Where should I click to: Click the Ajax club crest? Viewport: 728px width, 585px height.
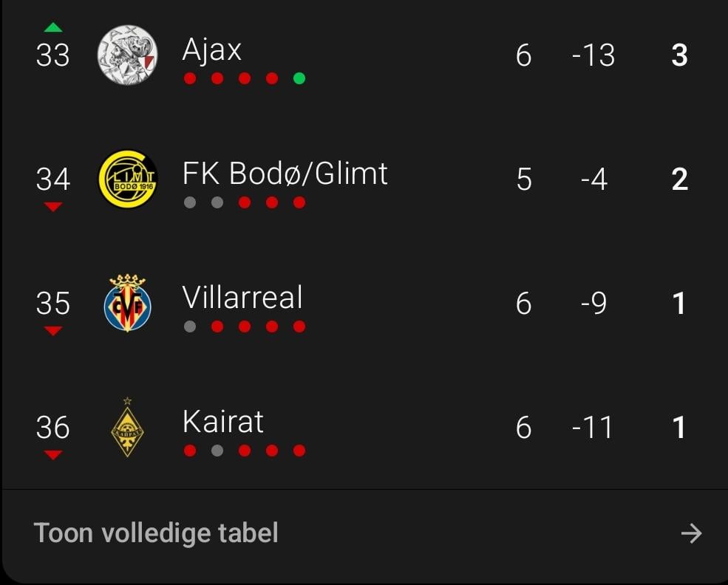point(128,55)
